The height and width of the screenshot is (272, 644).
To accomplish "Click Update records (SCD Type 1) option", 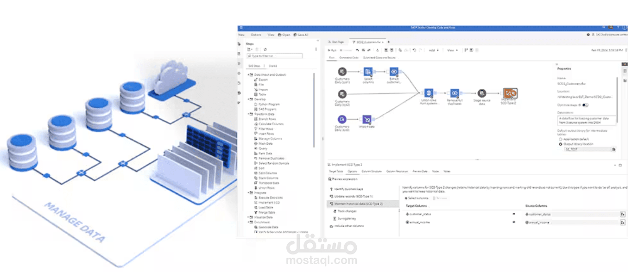I will point(351,197).
